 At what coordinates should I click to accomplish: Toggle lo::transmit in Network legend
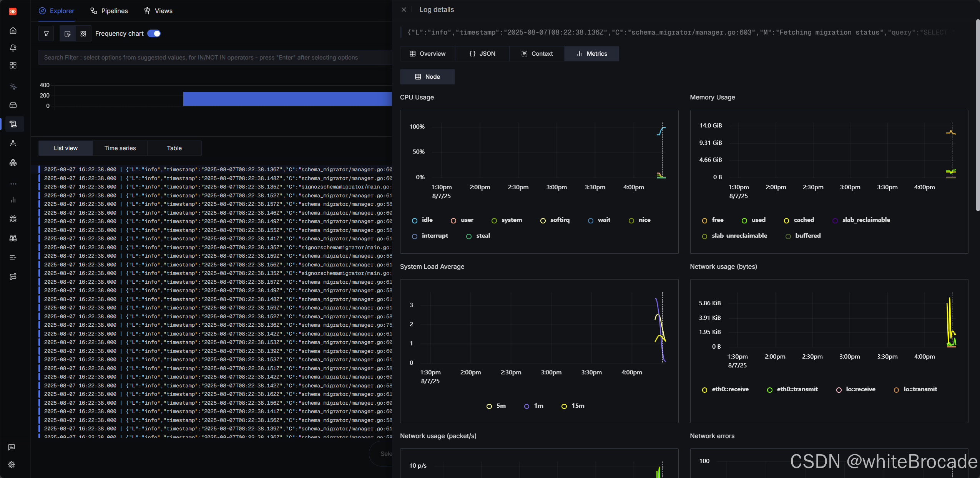[x=915, y=389]
